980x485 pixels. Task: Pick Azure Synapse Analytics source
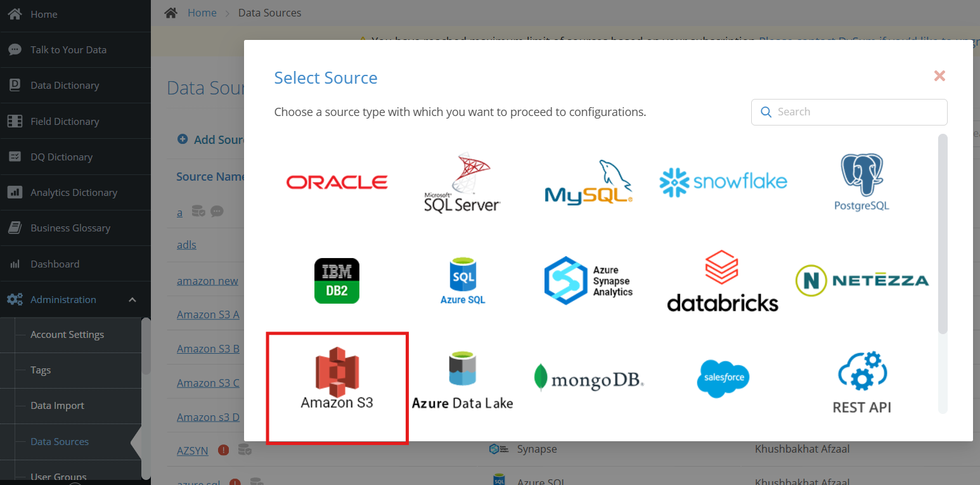coord(589,281)
